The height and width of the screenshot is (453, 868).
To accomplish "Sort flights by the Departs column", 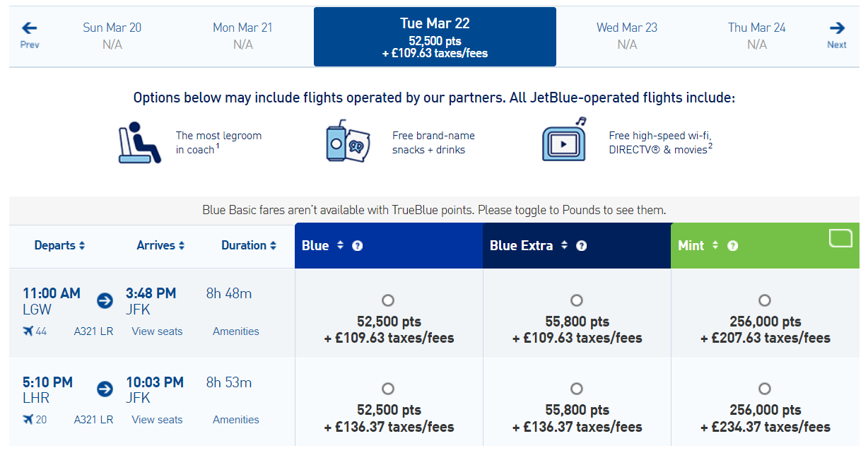I will pos(59,245).
